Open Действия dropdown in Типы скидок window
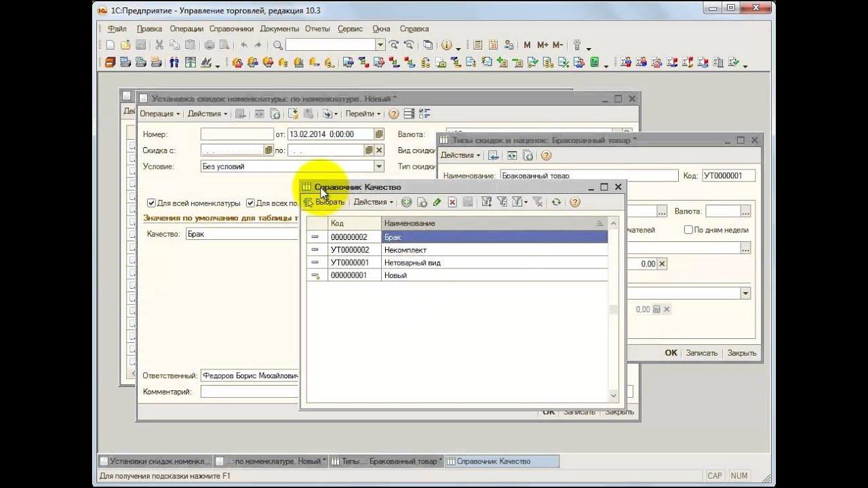 (460, 155)
